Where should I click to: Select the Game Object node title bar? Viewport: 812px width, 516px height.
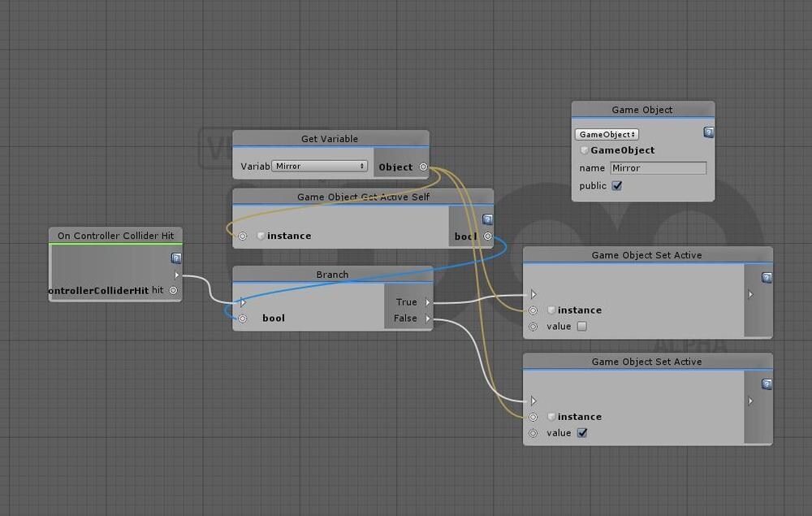click(642, 110)
